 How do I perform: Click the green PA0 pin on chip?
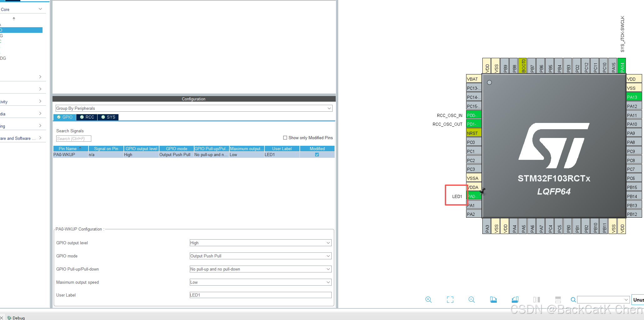pos(474,196)
